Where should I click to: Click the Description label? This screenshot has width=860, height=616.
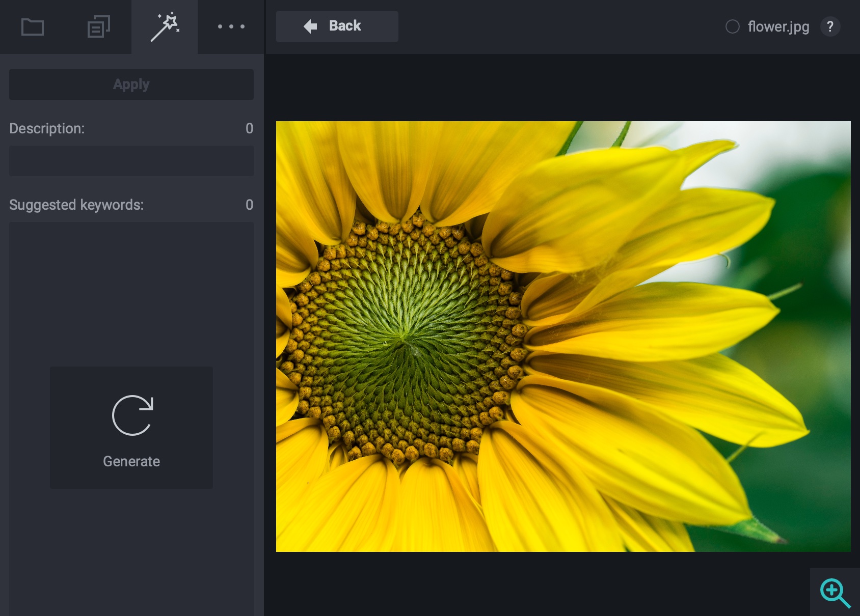[x=47, y=128]
